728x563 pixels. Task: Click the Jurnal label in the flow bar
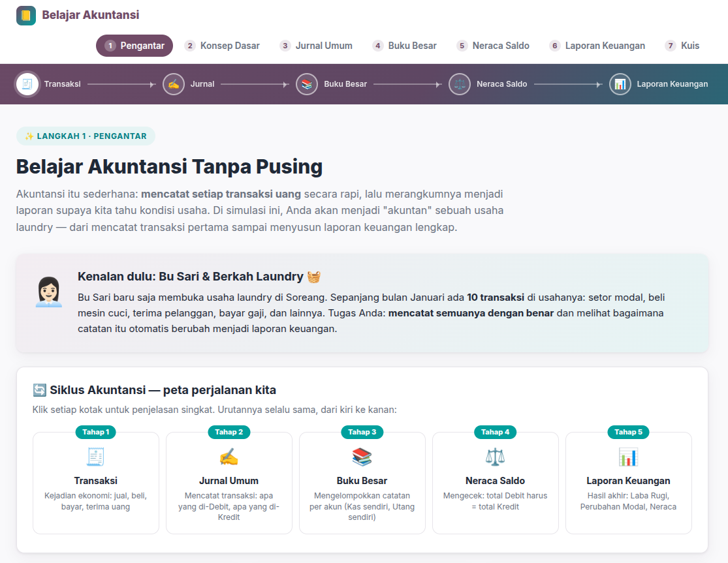click(x=202, y=84)
